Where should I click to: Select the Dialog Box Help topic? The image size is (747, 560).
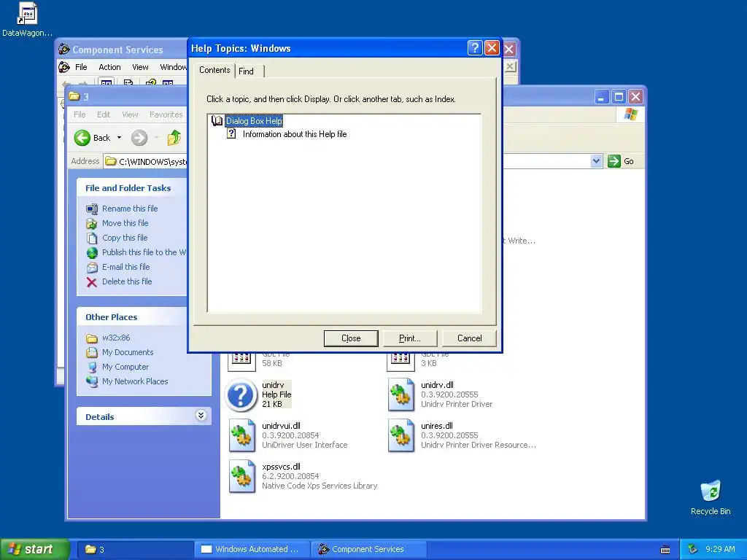[x=254, y=121]
